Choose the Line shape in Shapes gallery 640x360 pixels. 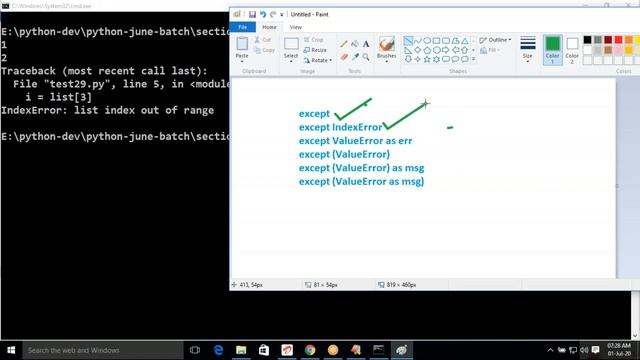click(x=408, y=41)
